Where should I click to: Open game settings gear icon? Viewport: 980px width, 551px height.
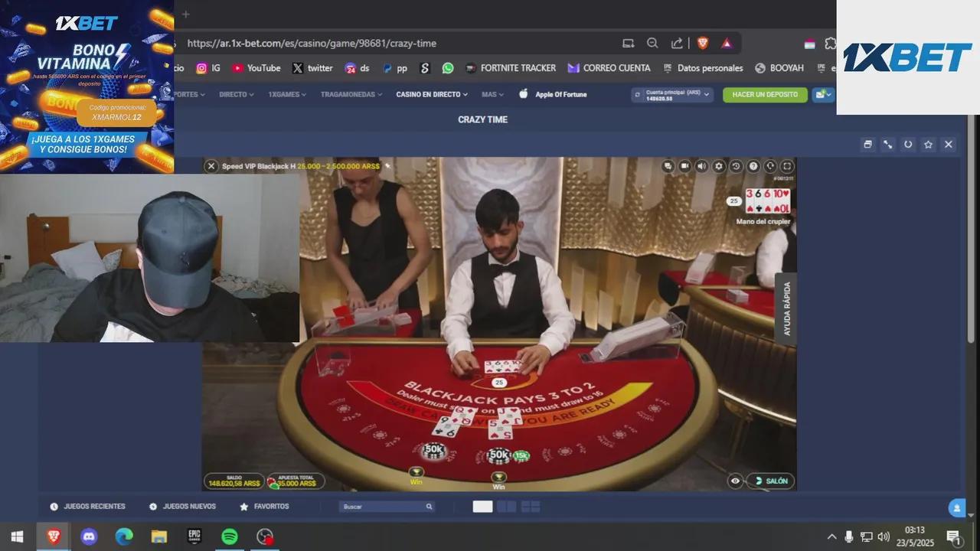click(x=719, y=166)
